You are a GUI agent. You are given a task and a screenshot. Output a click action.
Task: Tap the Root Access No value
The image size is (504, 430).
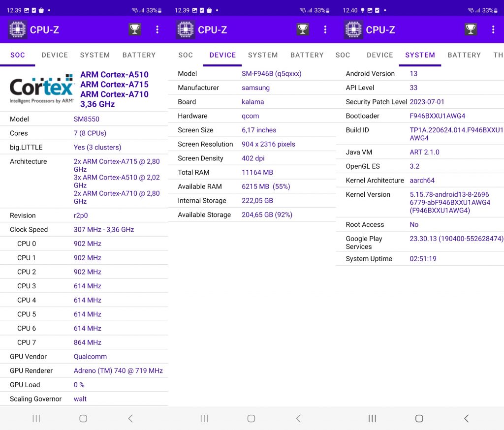[x=414, y=225]
